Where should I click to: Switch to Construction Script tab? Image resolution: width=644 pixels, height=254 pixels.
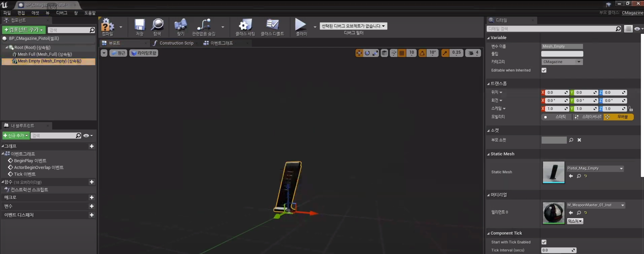(176, 43)
